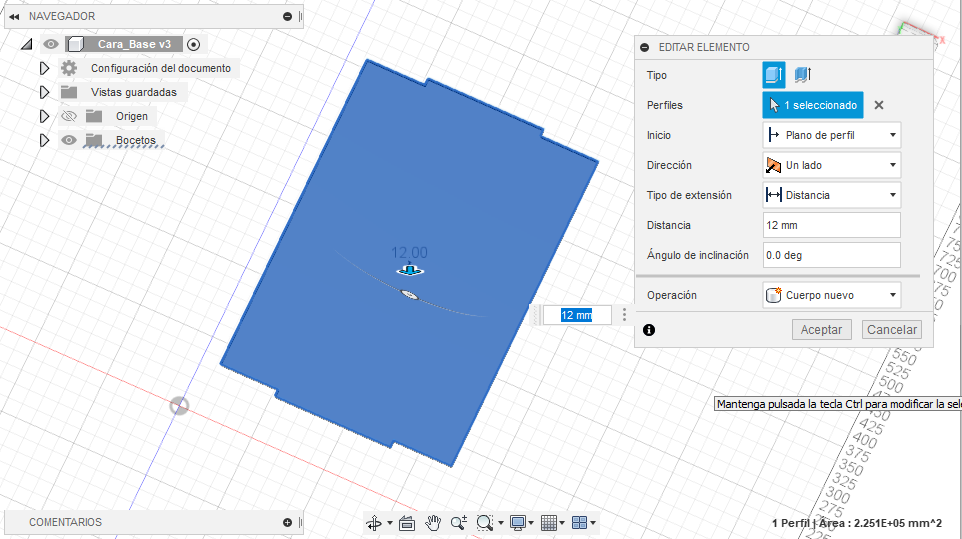Click the Cancelar button
The height and width of the screenshot is (539, 962).
point(891,329)
